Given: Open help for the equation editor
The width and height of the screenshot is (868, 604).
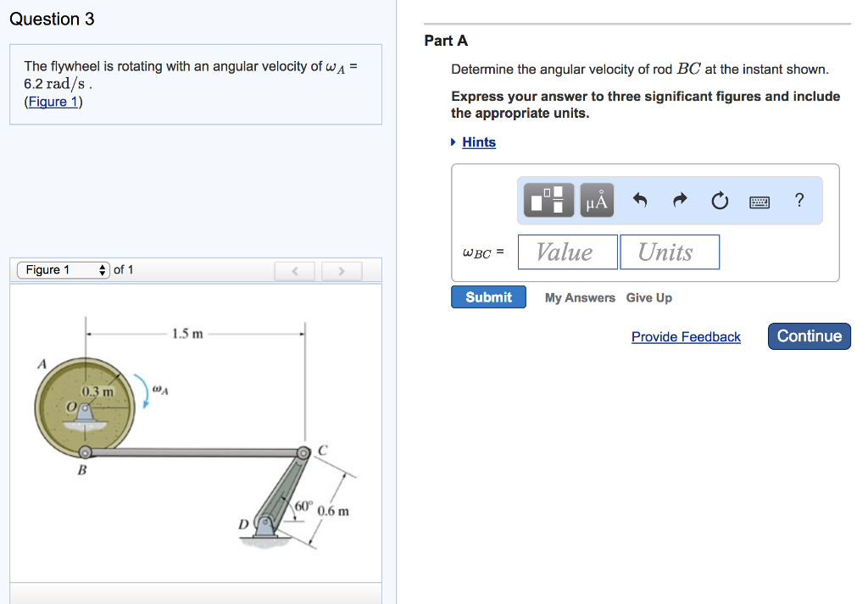Looking at the screenshot, I should tap(798, 200).
